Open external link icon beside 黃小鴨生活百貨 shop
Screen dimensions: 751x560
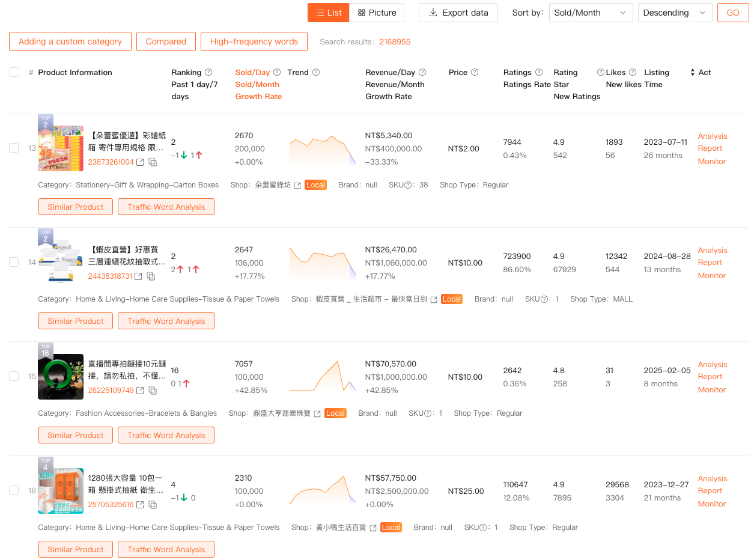tap(373, 528)
